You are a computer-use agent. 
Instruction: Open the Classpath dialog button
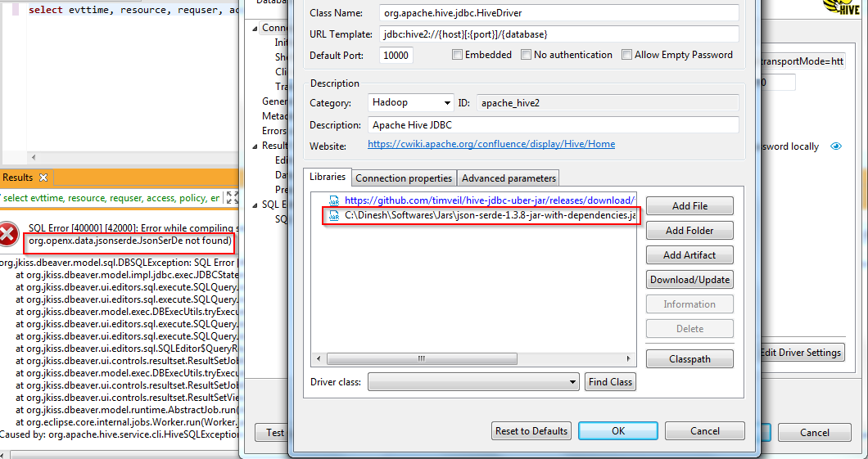tap(689, 359)
